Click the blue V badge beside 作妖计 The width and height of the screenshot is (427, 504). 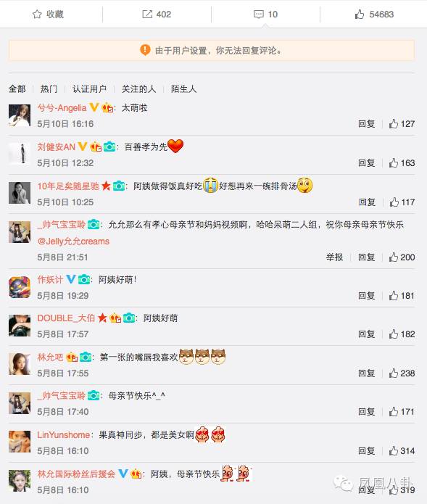(x=71, y=279)
